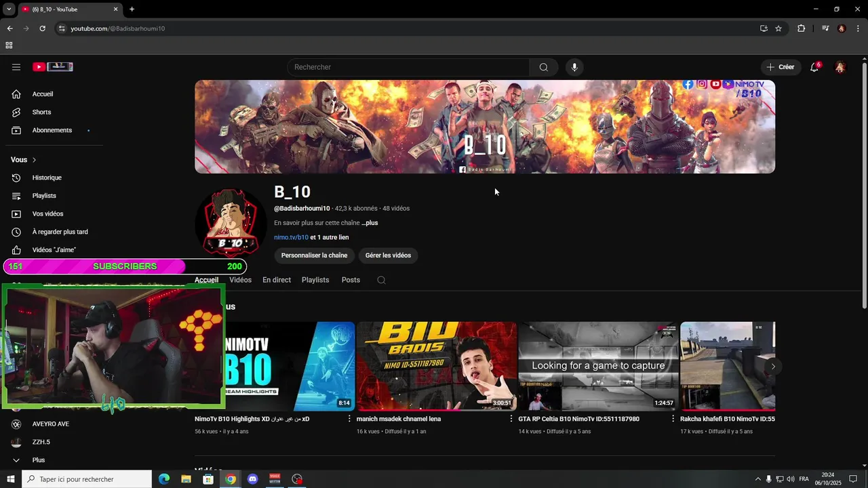The width and height of the screenshot is (868, 488).
Task: Click install/cast icon in address bar
Action: 764,28
